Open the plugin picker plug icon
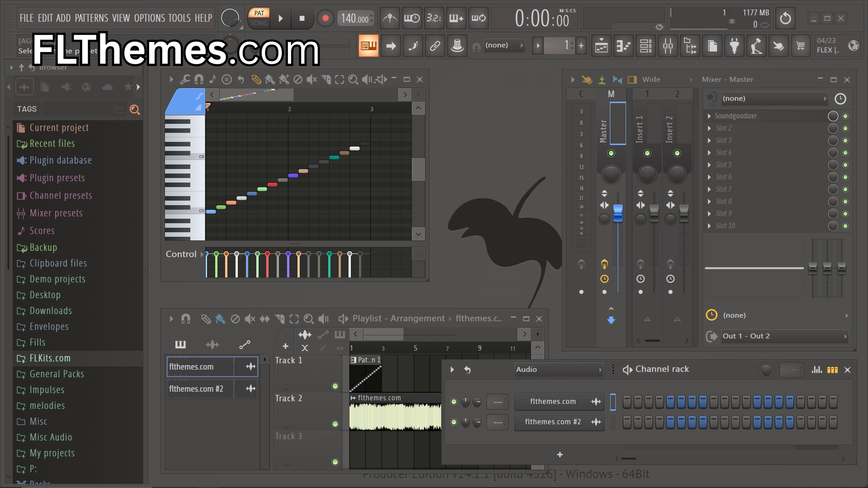 click(734, 45)
